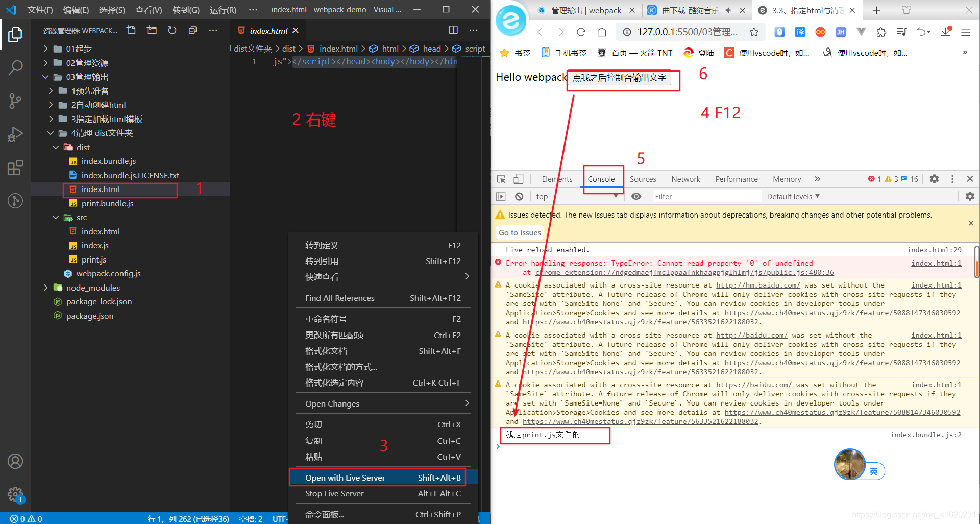Open package.json in explorer
The width and height of the screenshot is (980, 524).
(x=90, y=316)
